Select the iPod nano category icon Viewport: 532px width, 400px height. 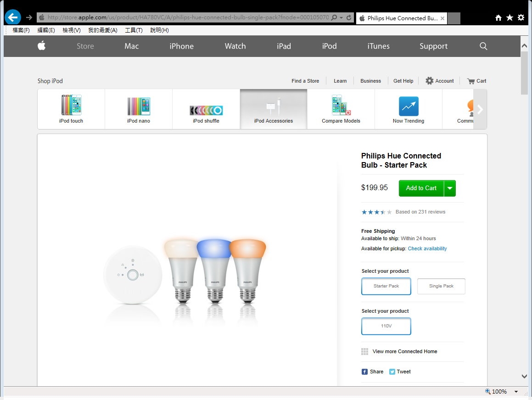(x=139, y=106)
